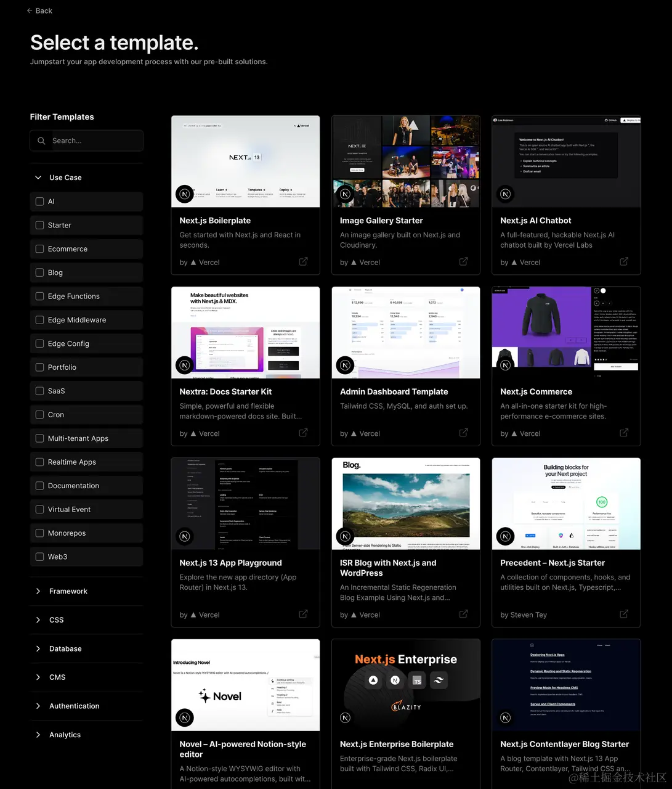Open Next.js AI Chatbot external link icon

click(x=624, y=261)
